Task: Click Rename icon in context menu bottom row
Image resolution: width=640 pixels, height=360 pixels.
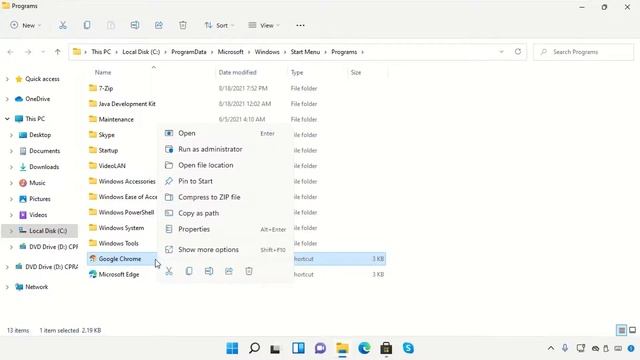Action: coord(209,271)
